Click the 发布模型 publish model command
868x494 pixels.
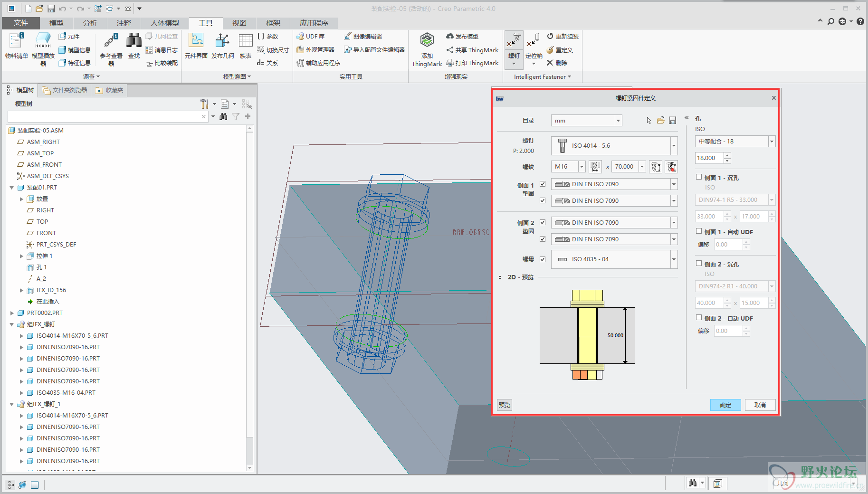pyautogui.click(x=462, y=36)
